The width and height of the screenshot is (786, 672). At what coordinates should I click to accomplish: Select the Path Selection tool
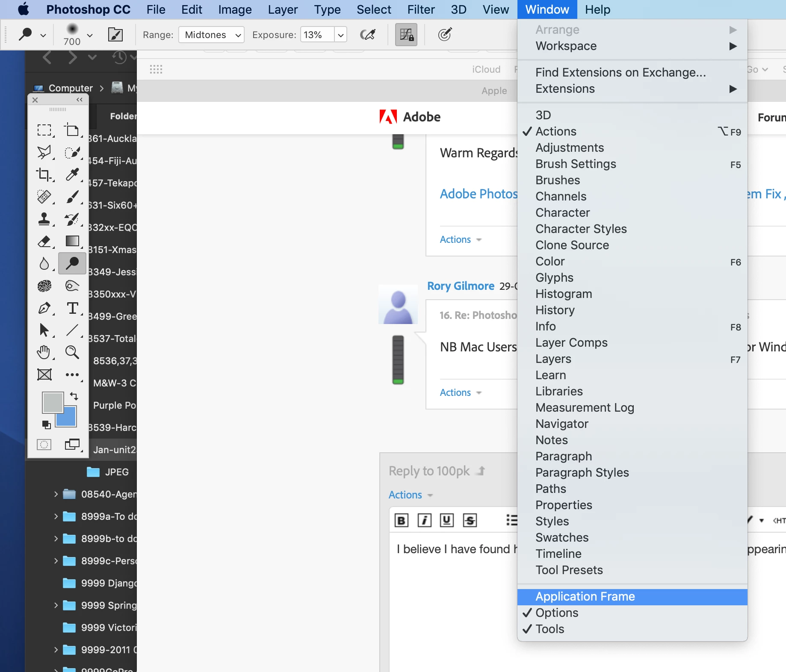click(x=44, y=330)
